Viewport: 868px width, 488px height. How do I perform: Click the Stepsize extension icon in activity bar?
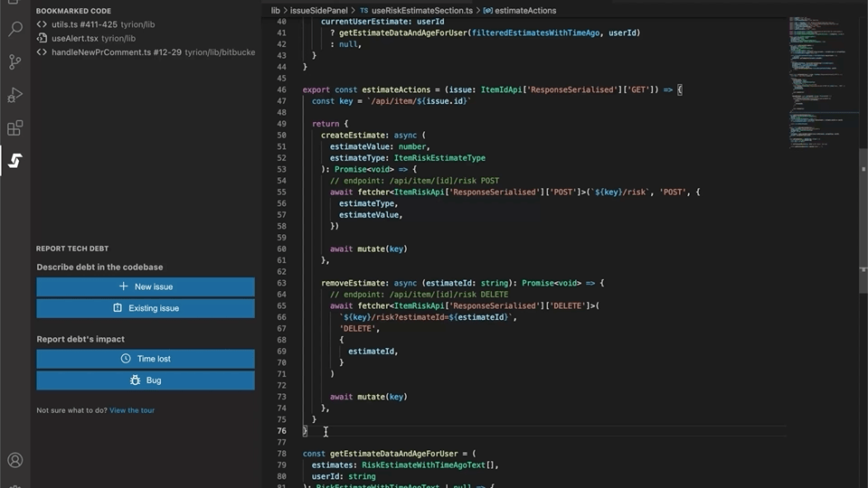tap(14, 161)
